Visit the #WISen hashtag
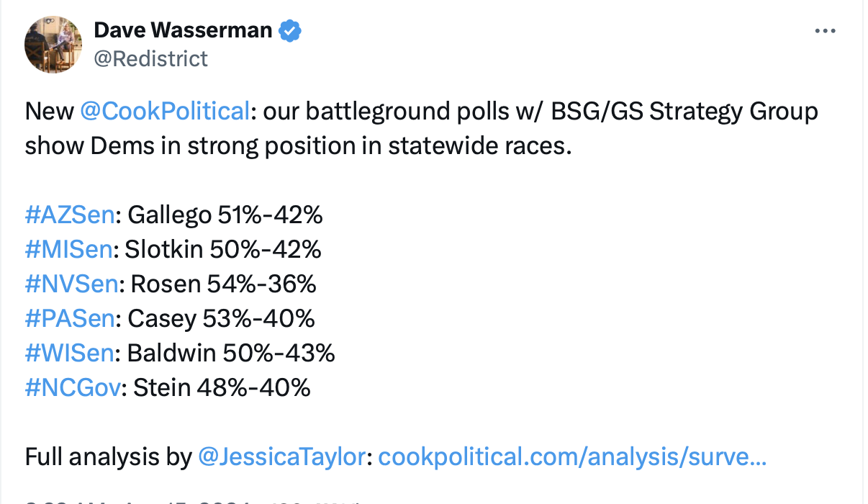The height and width of the screenshot is (504, 868). 70,354
